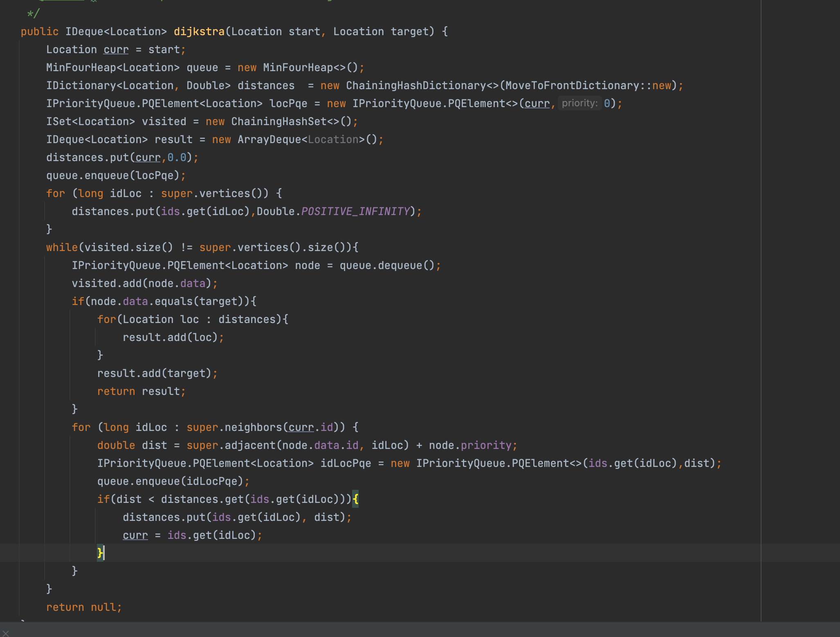This screenshot has height=637, width=840.
Task: Click 'return result;' statement
Action: point(141,391)
